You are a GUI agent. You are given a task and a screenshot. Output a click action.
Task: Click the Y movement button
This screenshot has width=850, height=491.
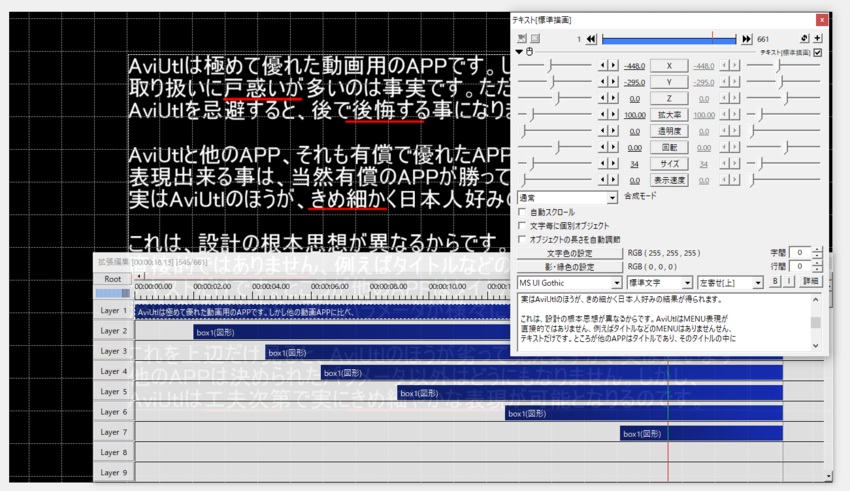tap(669, 82)
